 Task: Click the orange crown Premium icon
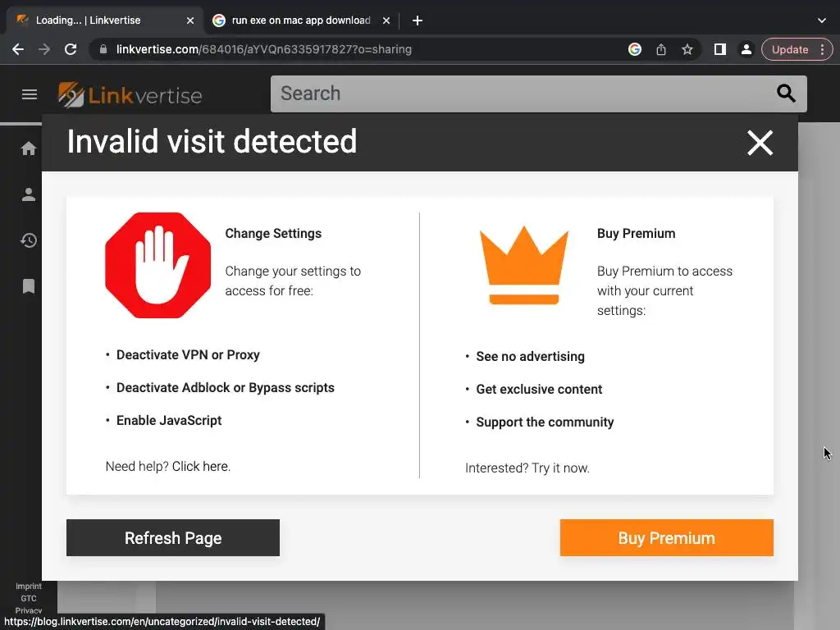524,265
